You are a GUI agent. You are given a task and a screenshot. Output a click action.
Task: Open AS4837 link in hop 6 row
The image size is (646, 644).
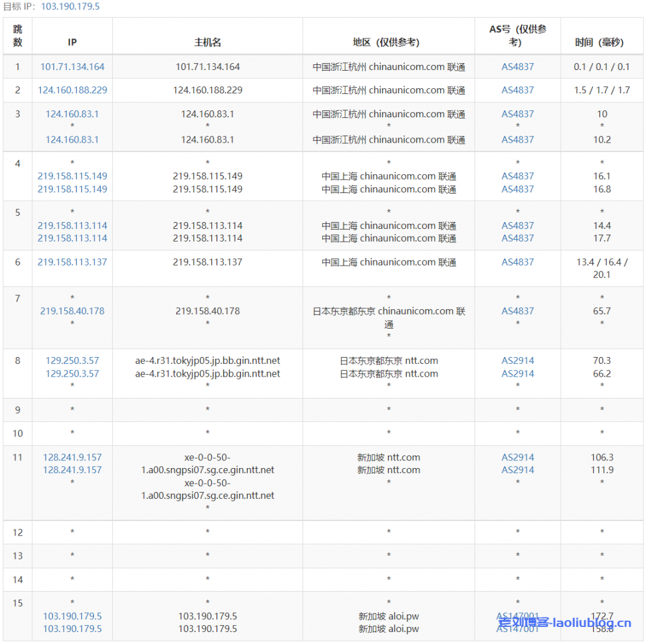(517, 262)
